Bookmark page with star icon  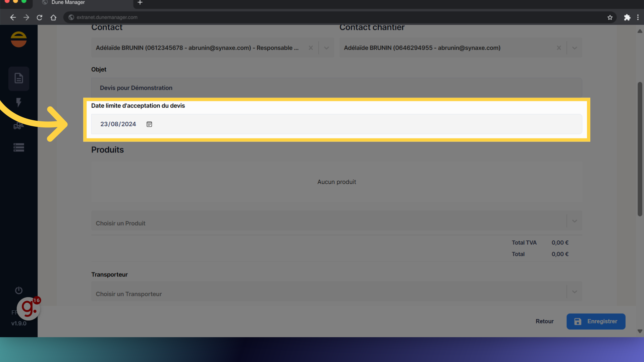610,17
